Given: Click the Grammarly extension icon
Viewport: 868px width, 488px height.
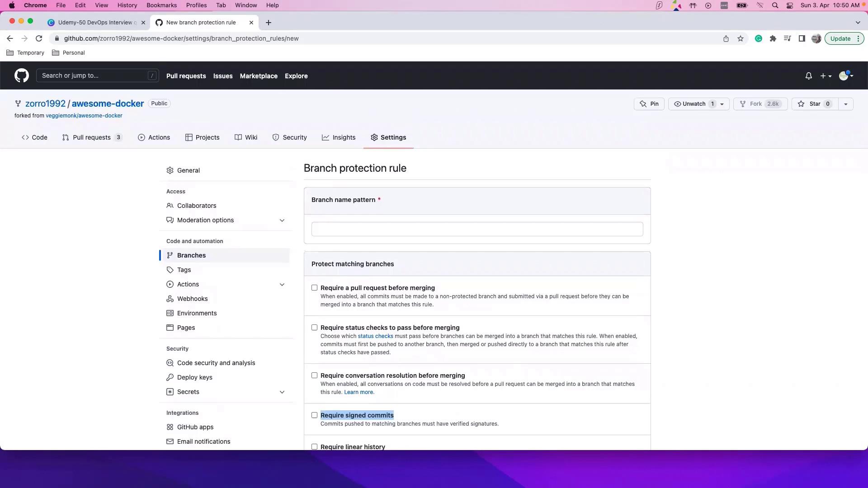Looking at the screenshot, I should (x=759, y=38).
